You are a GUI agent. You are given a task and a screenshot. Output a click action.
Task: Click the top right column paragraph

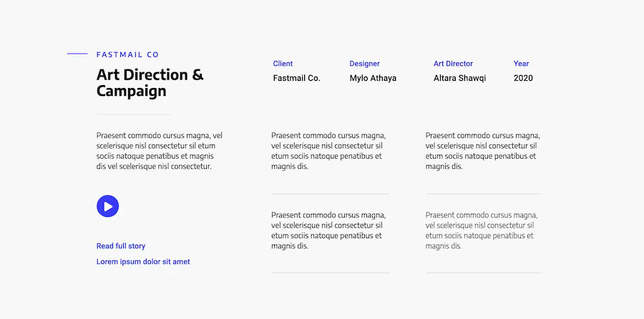point(482,151)
